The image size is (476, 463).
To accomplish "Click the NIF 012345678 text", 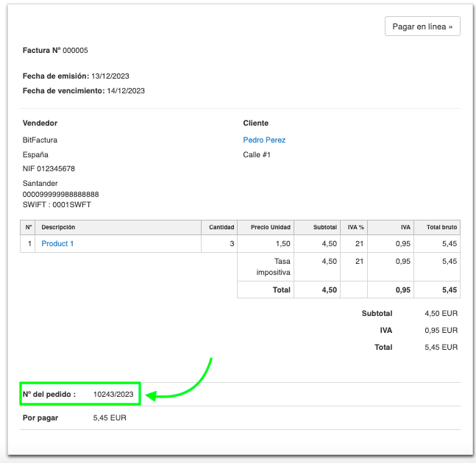I will 49,168.
